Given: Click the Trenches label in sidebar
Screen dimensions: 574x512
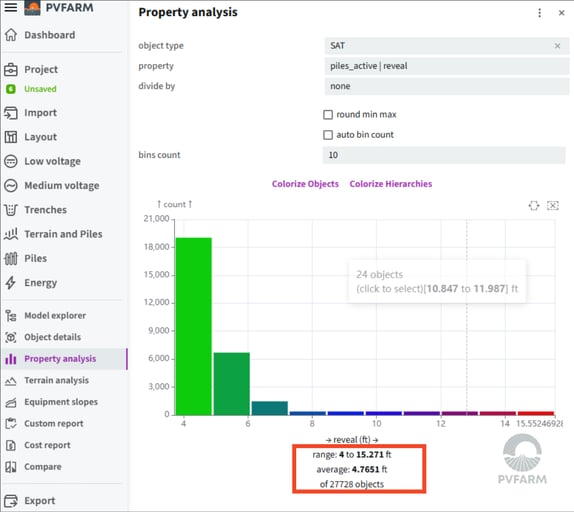Looking at the screenshot, I should [x=45, y=210].
